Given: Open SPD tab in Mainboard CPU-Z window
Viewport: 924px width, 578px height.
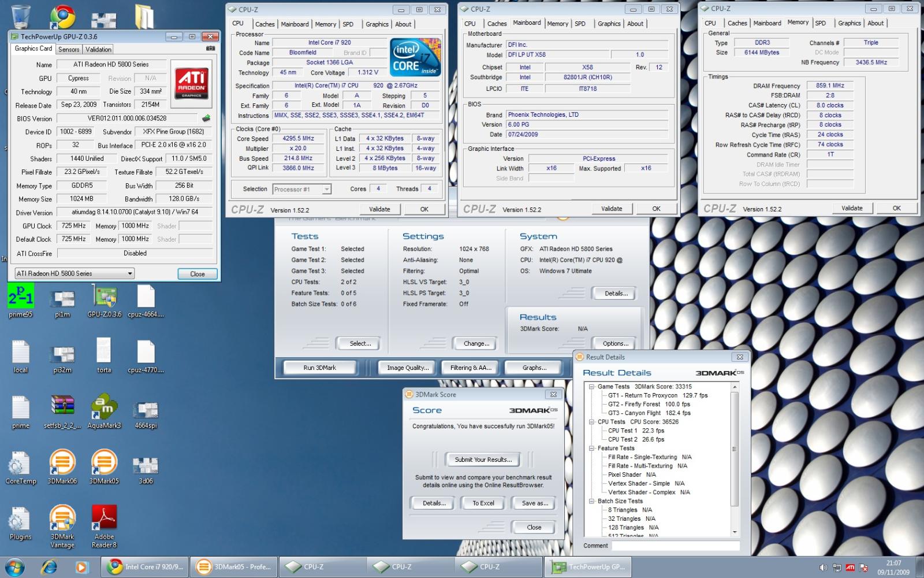Looking at the screenshot, I should tap(580, 24).
